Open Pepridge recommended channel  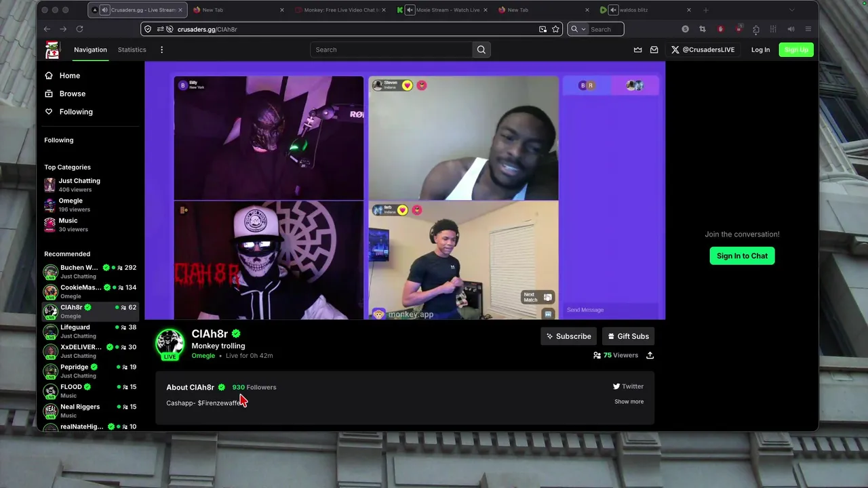click(90, 371)
